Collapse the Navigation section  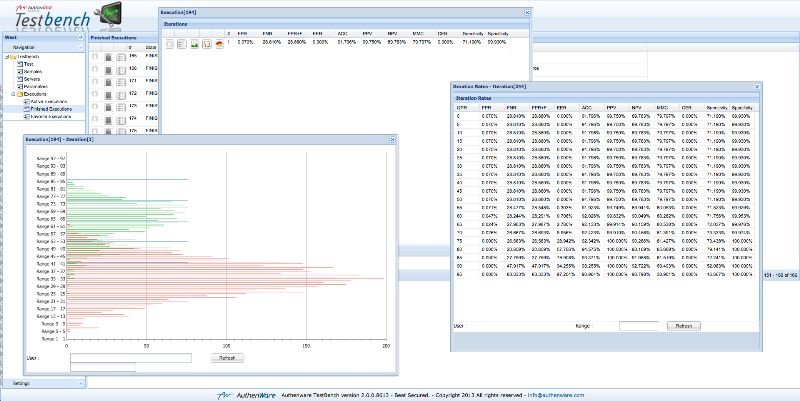click(x=80, y=47)
